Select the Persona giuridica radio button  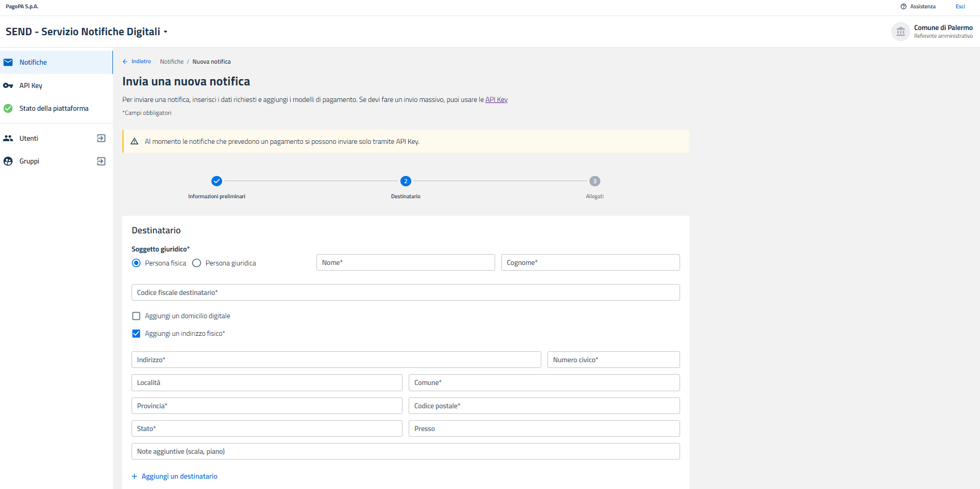(x=197, y=263)
